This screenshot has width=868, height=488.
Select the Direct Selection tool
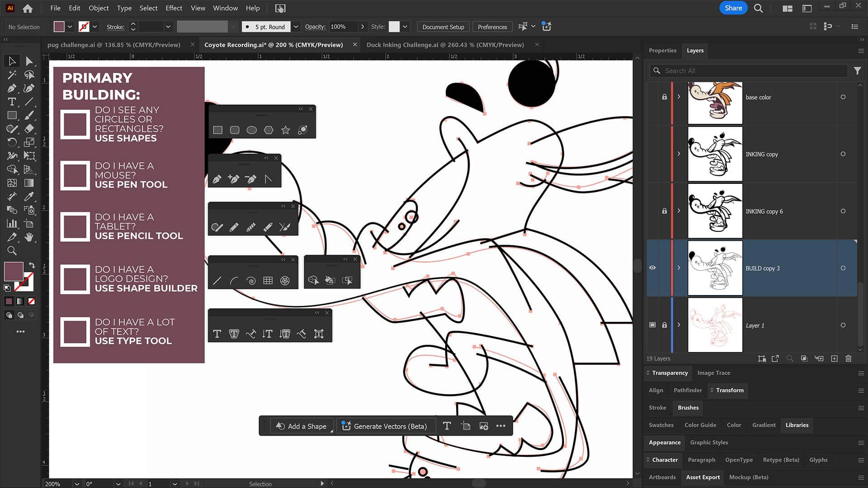tap(29, 61)
